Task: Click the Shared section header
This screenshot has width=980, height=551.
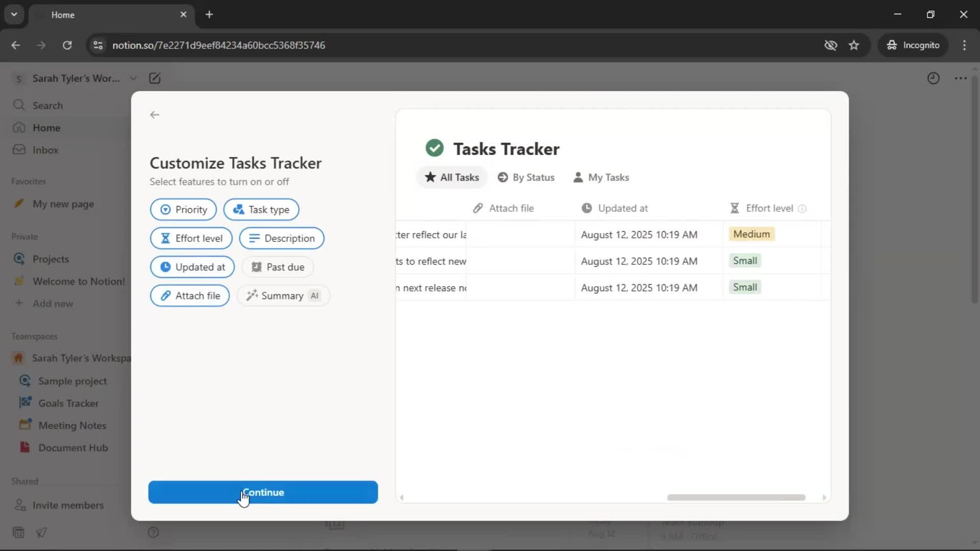Action: point(24,482)
